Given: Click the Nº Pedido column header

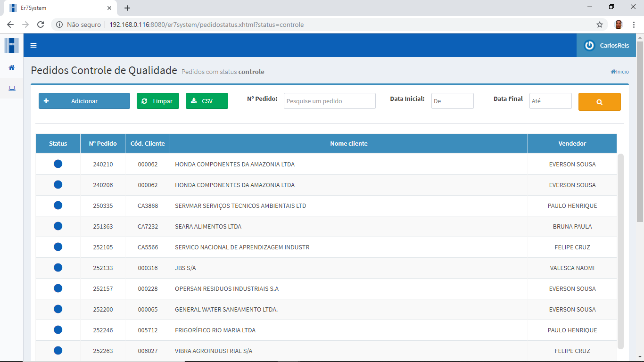Looking at the screenshot, I should click(x=103, y=143).
